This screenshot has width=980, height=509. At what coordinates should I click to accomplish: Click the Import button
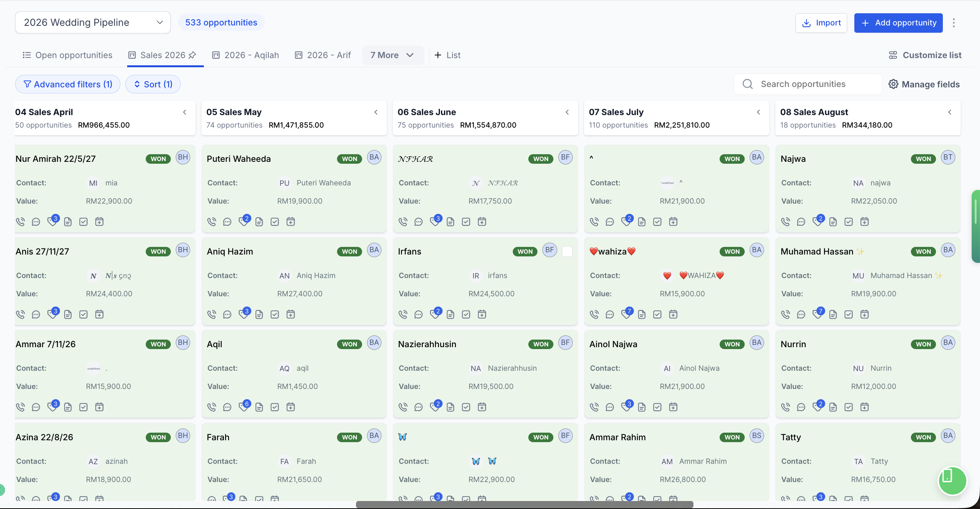[x=821, y=23]
